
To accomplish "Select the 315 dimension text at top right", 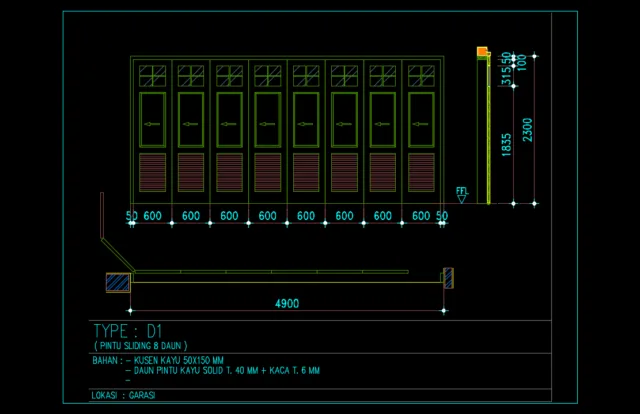I will (506, 76).
